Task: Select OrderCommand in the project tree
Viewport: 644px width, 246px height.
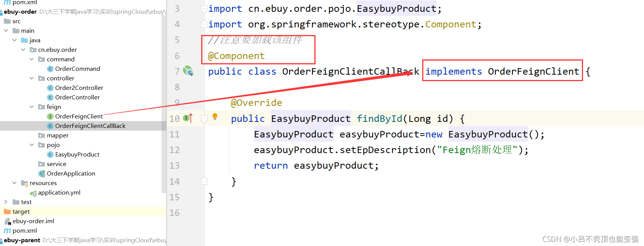Action: (x=78, y=69)
